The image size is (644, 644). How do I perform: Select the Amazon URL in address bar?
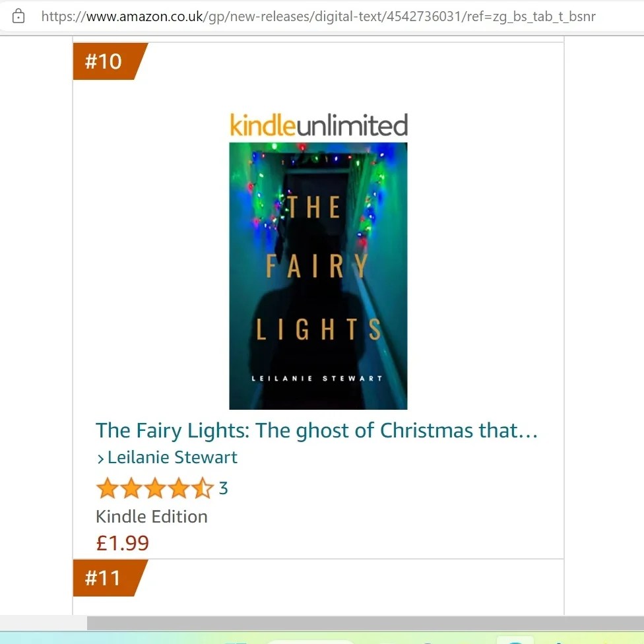(x=318, y=16)
